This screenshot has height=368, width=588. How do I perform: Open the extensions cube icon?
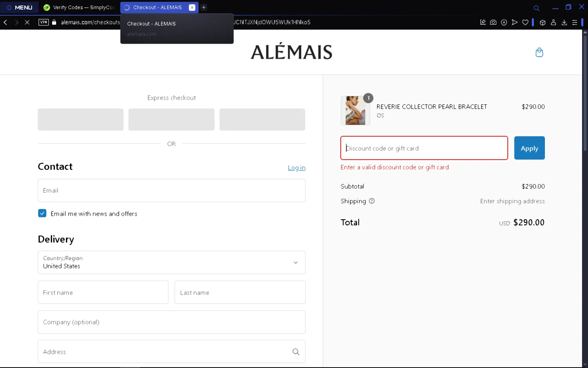(543, 22)
